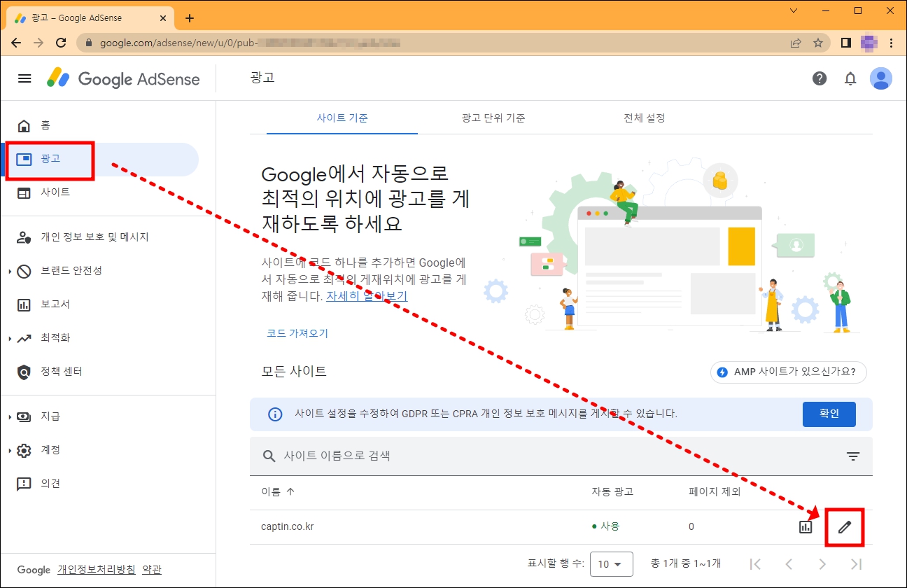907x588 pixels.
Task: Close the 광고 – Google AdSense tab
Action: tap(164, 19)
